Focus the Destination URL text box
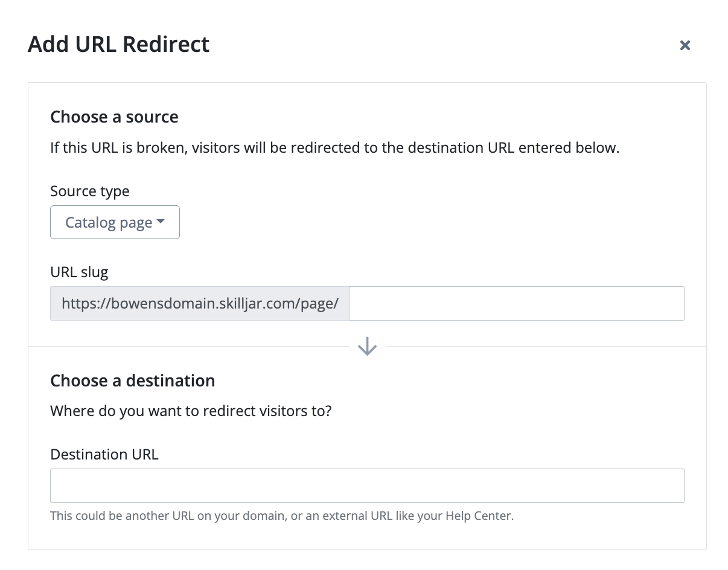 [367, 485]
